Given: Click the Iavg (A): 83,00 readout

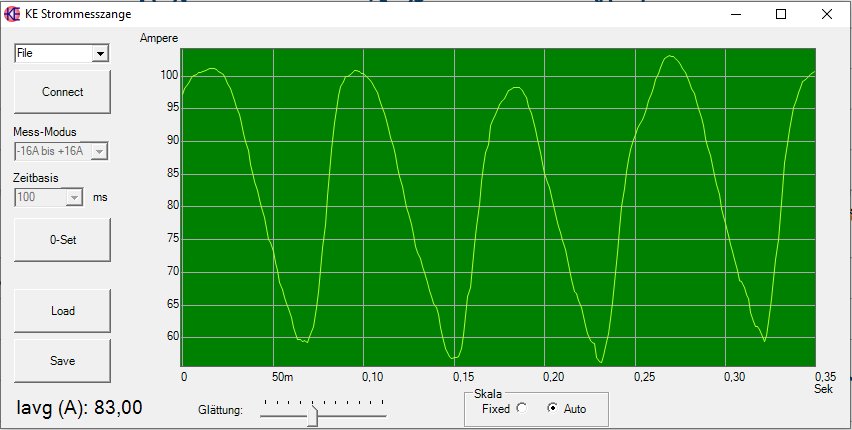Looking at the screenshot, I should 79,407.
